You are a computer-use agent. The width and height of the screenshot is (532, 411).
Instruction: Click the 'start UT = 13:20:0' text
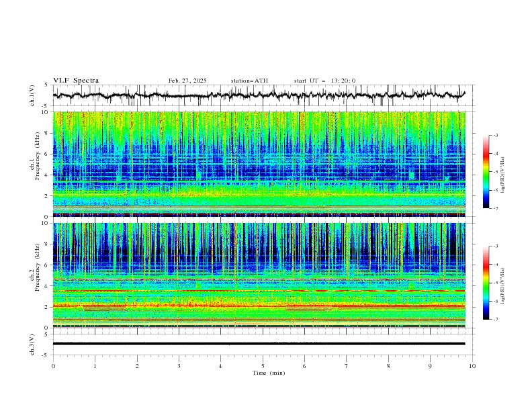(324, 81)
